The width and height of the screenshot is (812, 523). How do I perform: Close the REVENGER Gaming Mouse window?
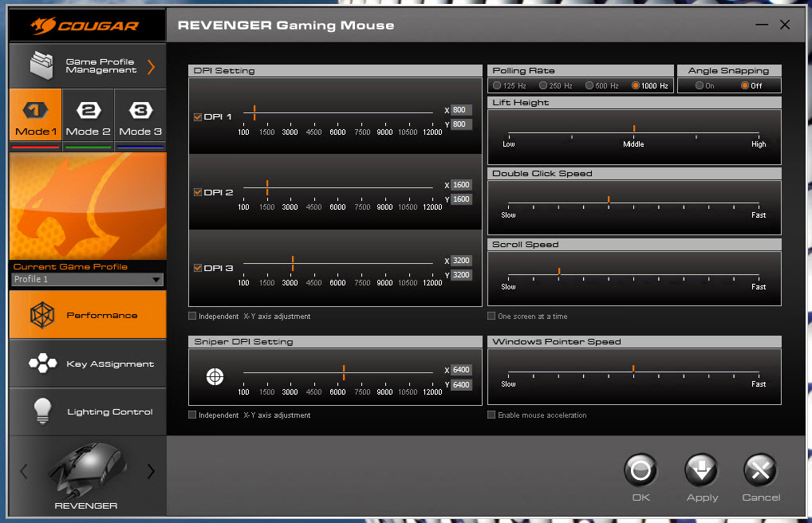785,25
